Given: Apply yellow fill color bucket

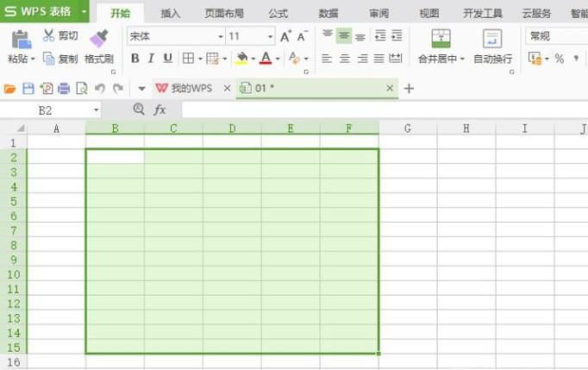Looking at the screenshot, I should click(242, 58).
